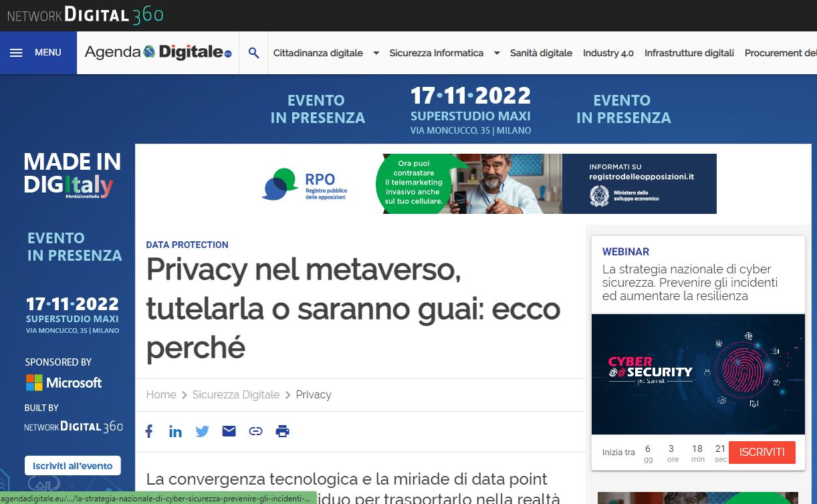Expand Sicurezza Informatica dropdown arrow

tap(496, 53)
